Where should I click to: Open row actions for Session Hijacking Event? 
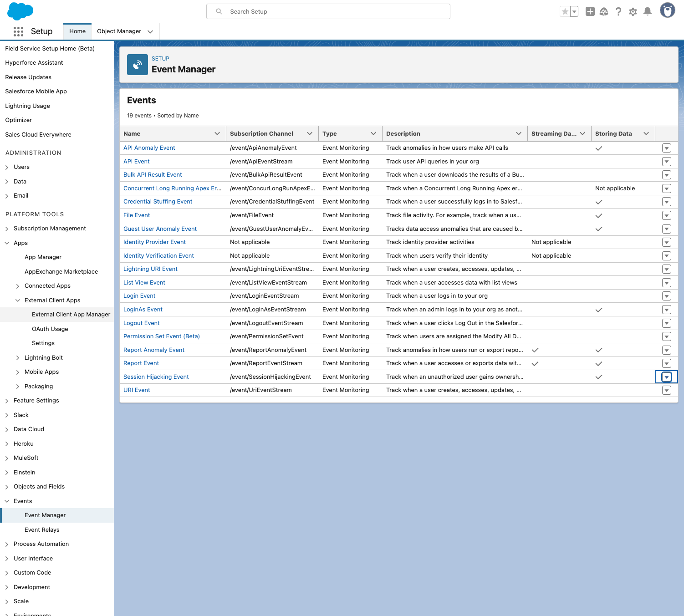(x=666, y=377)
